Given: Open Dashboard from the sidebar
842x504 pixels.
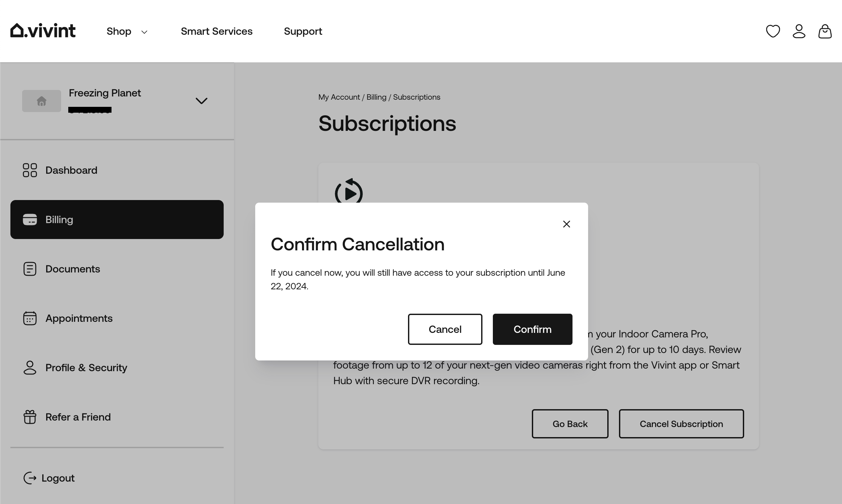Looking at the screenshot, I should (x=71, y=170).
